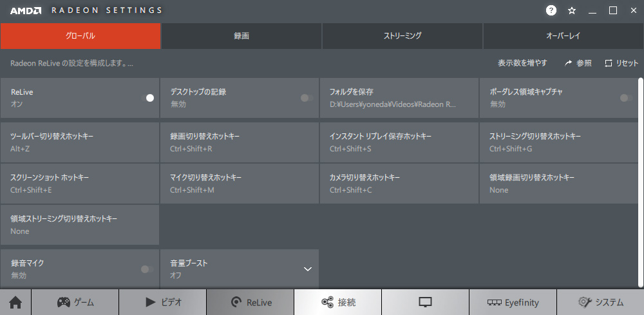Open the help question mark icon

pos(551,11)
